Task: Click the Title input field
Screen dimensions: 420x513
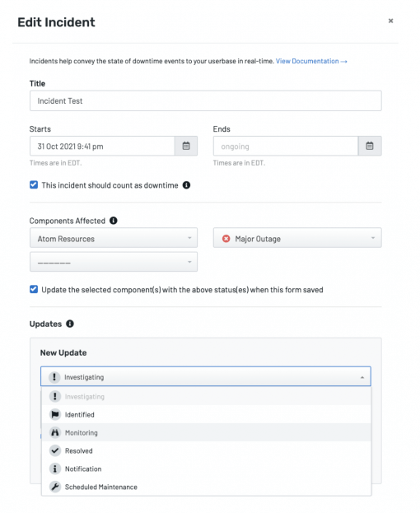Action: 206,100
